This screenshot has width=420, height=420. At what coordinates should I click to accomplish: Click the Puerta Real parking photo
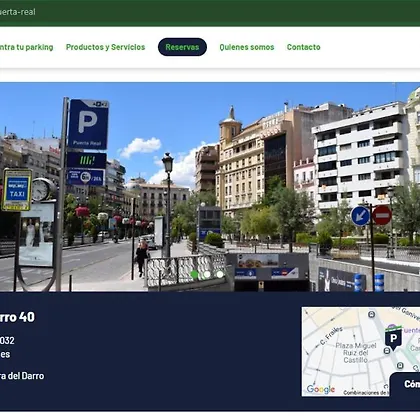(210, 187)
